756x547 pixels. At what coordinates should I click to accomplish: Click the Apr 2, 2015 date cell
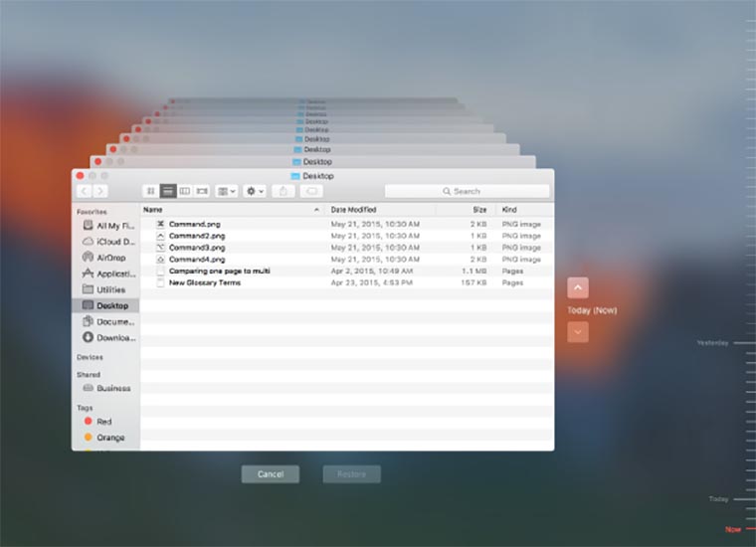(371, 271)
